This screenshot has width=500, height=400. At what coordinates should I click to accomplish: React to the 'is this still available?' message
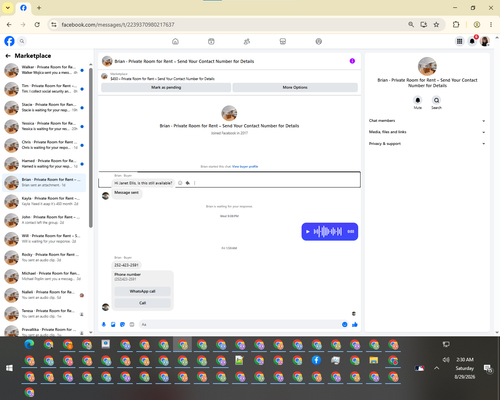click(x=180, y=183)
